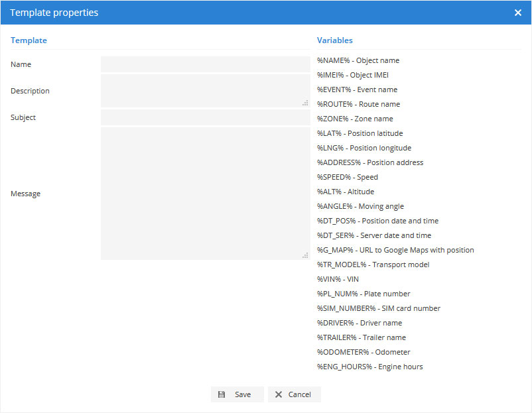
Task: Focus the Subject input field
Action: click(205, 117)
